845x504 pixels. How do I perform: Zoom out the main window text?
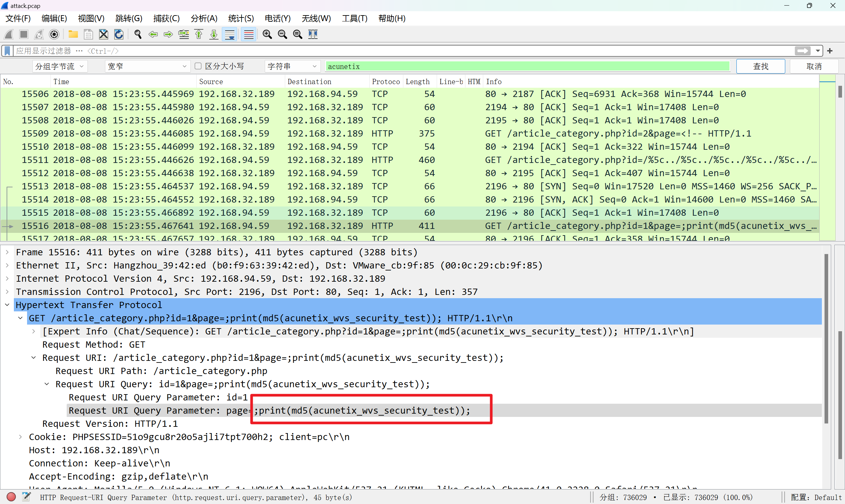282,34
